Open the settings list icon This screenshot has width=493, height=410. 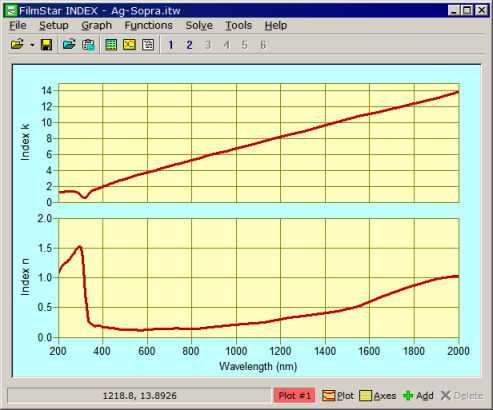point(148,45)
